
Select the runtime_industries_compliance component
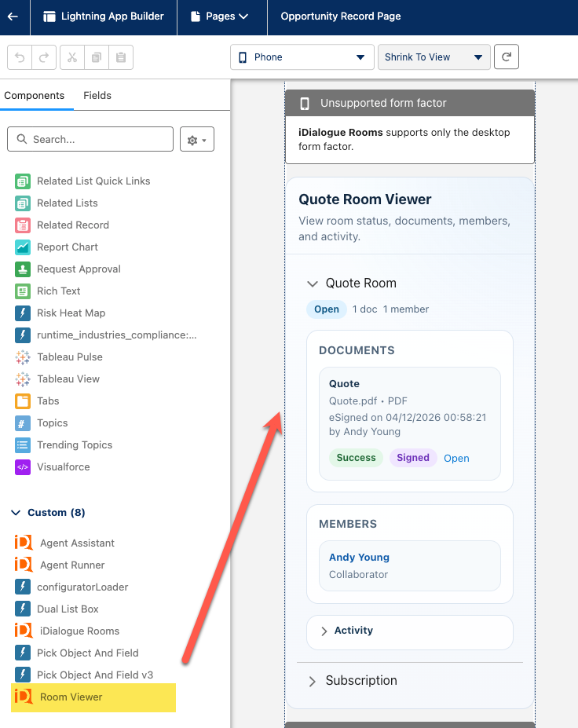116,335
